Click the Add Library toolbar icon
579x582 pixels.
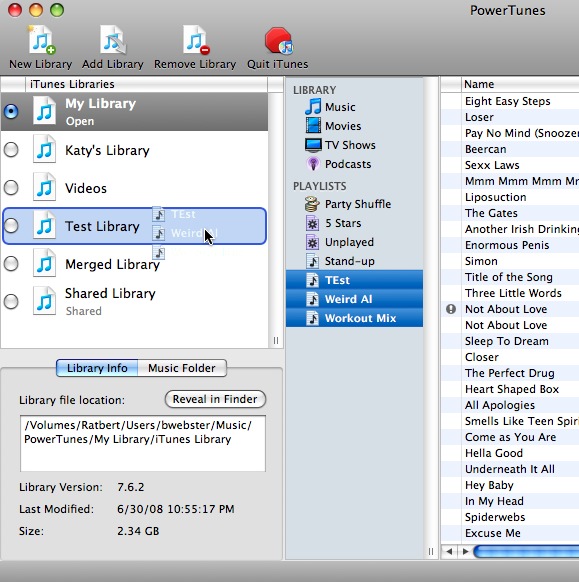coord(113,40)
